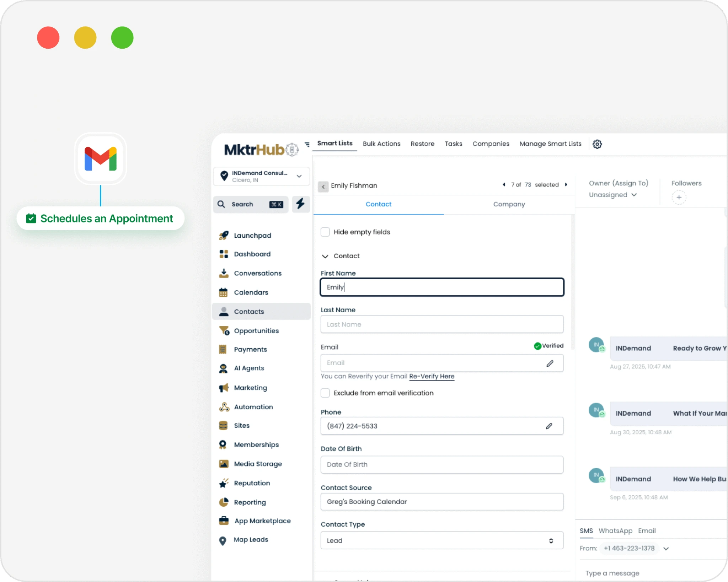Viewport: 728px width, 582px height.
Task: Add a follower with plus icon
Action: point(679,197)
